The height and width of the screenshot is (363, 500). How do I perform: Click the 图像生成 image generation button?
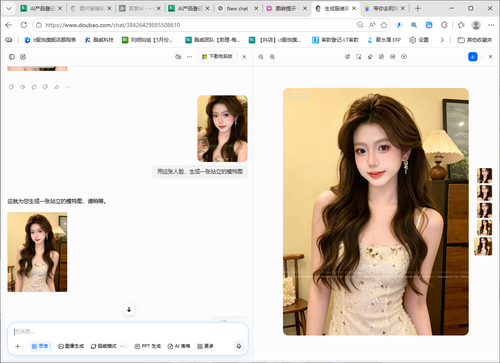pos(71,346)
